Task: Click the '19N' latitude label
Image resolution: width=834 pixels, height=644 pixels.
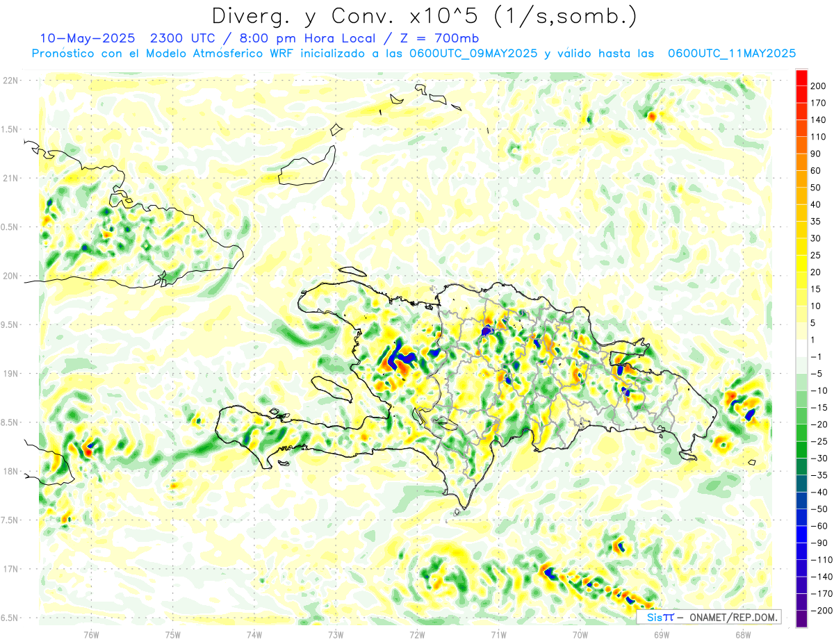Action: coord(11,373)
